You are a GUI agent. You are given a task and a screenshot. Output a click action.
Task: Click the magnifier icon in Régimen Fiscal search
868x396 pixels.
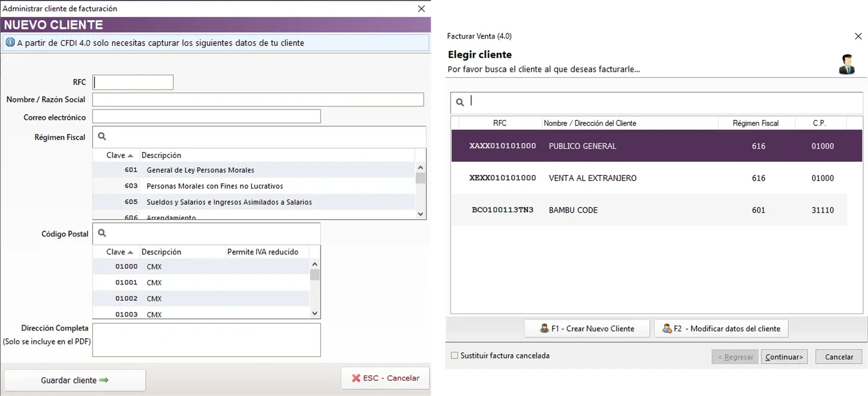click(x=102, y=136)
